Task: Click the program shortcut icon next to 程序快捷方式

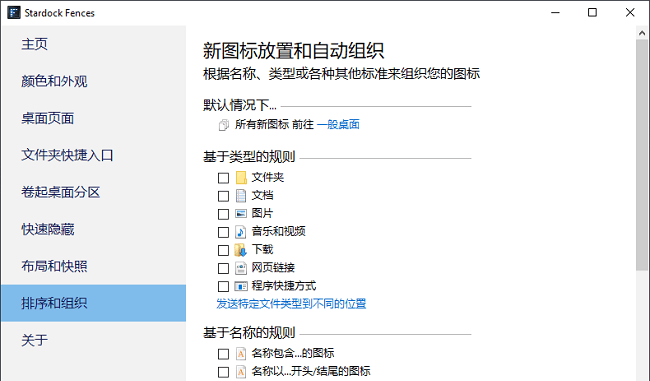Action: pyautogui.click(x=241, y=286)
